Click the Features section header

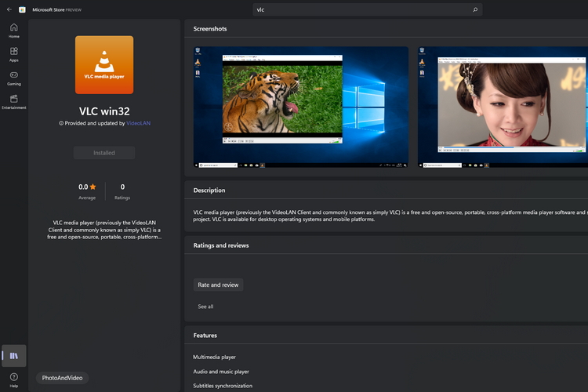[x=205, y=336]
